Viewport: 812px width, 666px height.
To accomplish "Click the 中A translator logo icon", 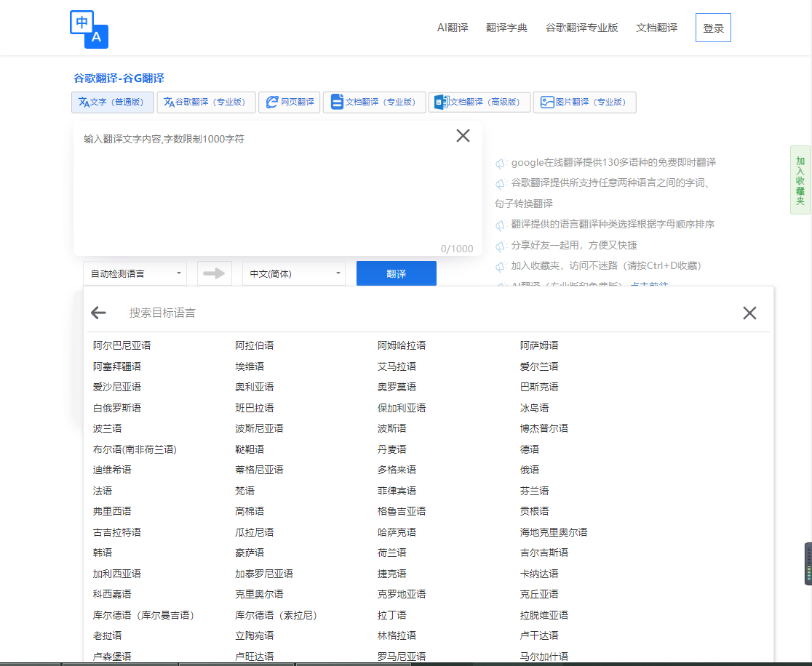I will (x=89, y=30).
